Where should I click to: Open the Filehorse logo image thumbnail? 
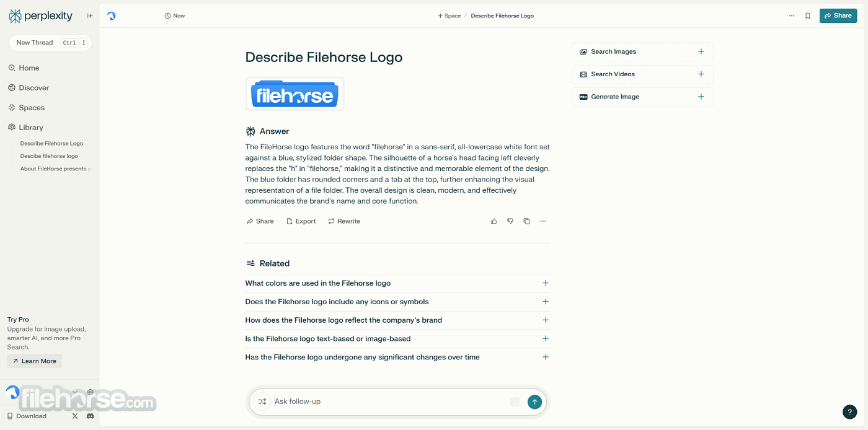(x=295, y=94)
